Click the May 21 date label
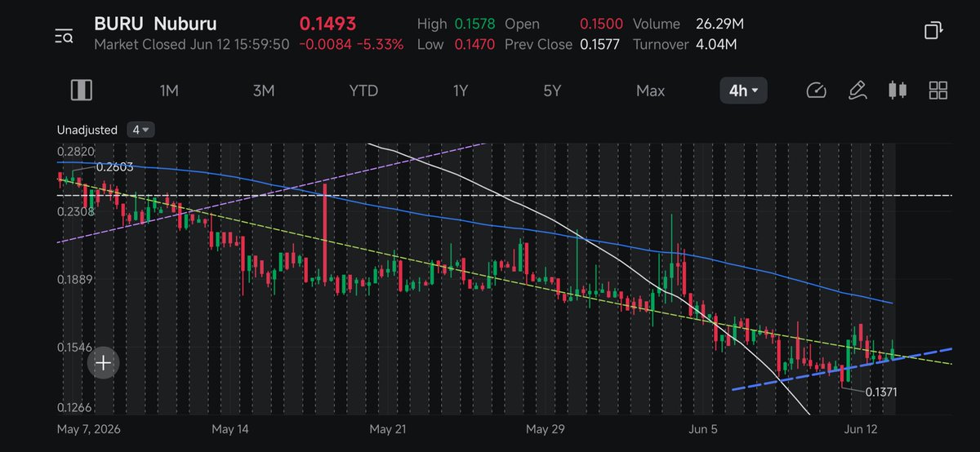Screen dimensions: 980x452 tap(387, 428)
